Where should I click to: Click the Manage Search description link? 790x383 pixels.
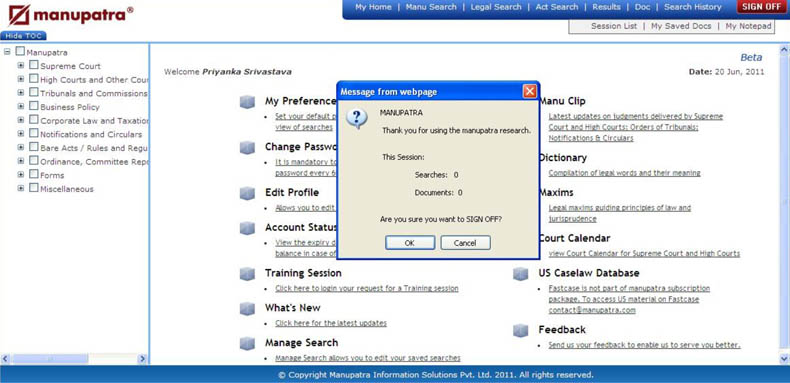[368, 358]
